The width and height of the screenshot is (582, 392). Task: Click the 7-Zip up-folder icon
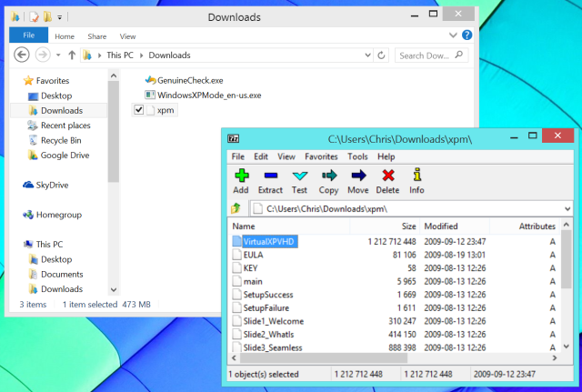click(x=237, y=208)
